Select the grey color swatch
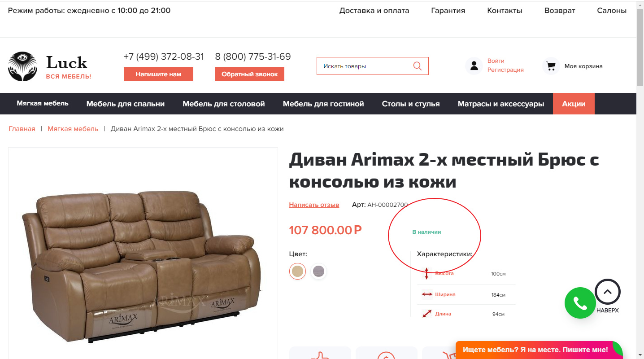Screen dimensions: 644x359 318,271
